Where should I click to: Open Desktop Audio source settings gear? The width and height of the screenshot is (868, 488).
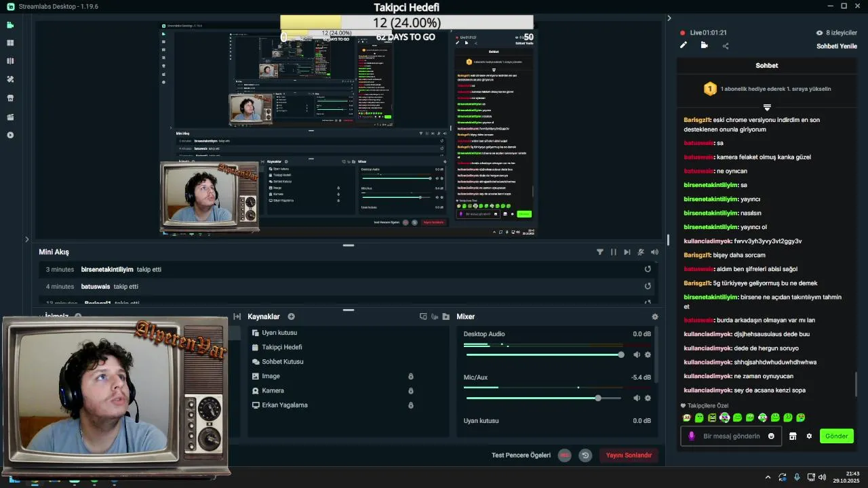pos(648,354)
